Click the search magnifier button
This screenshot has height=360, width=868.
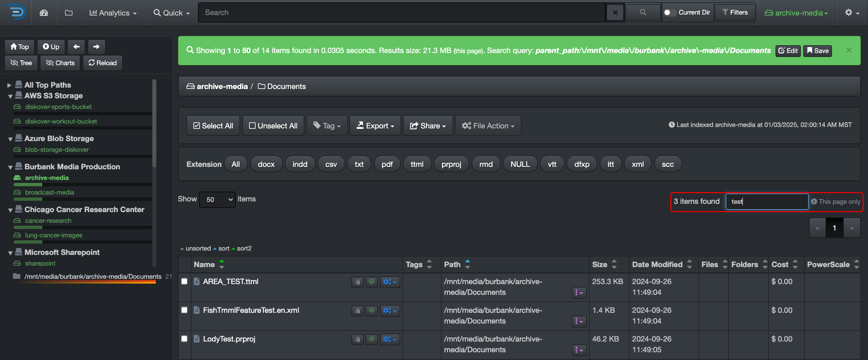pyautogui.click(x=643, y=13)
